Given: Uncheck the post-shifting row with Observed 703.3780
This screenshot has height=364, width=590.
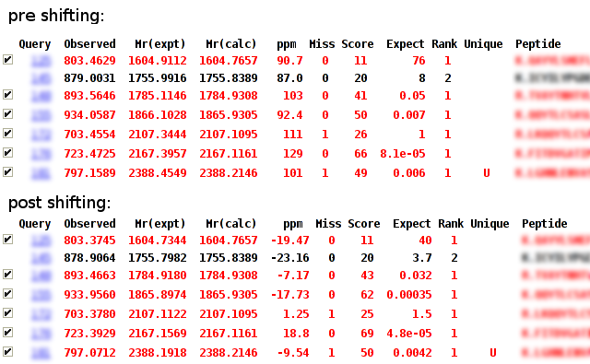Looking at the screenshot, I should pos(8,313).
